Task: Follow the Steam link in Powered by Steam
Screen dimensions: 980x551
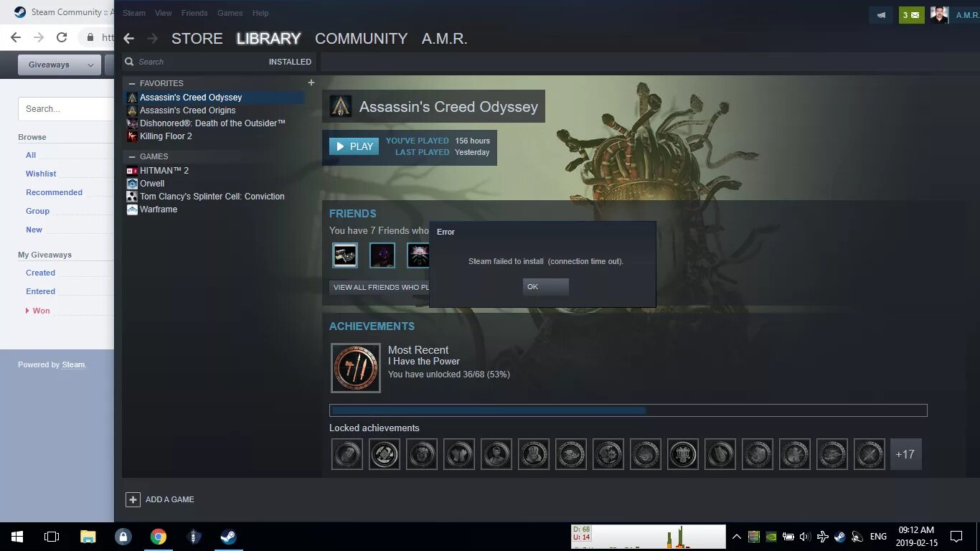Action: coord(73,364)
